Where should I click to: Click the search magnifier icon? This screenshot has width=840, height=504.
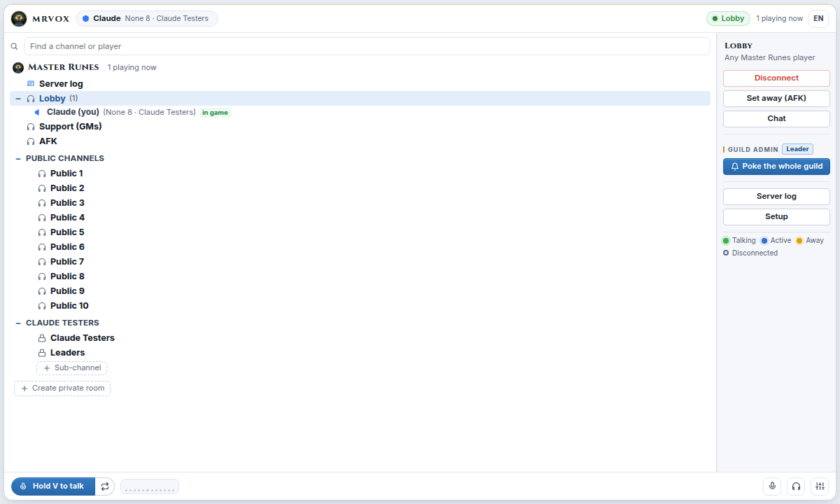(14, 46)
